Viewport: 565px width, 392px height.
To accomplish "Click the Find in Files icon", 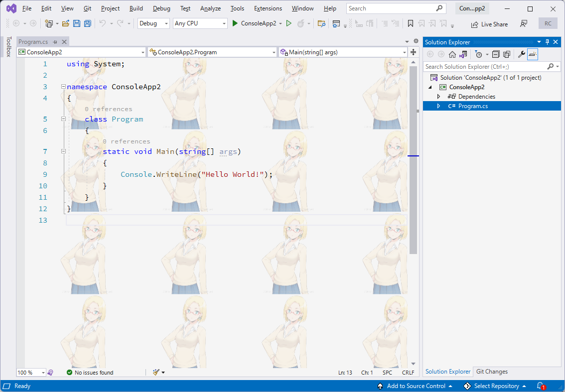I will point(321,24).
